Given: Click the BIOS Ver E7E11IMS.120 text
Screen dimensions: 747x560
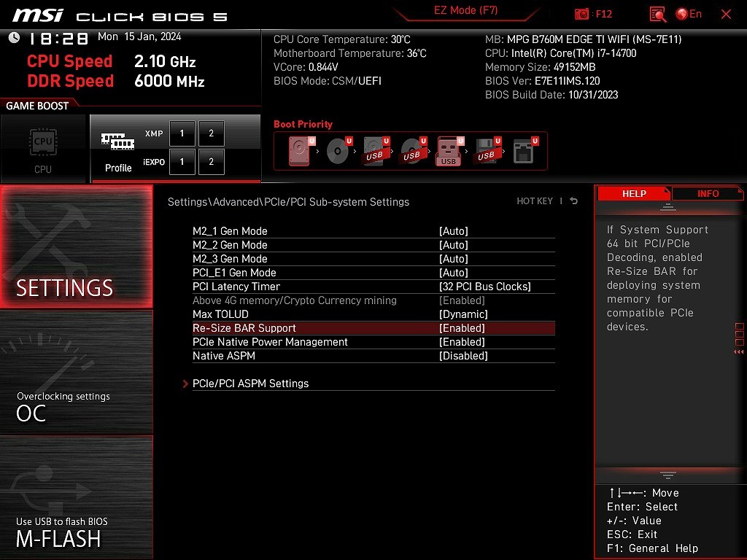Looking at the screenshot, I should click(542, 81).
